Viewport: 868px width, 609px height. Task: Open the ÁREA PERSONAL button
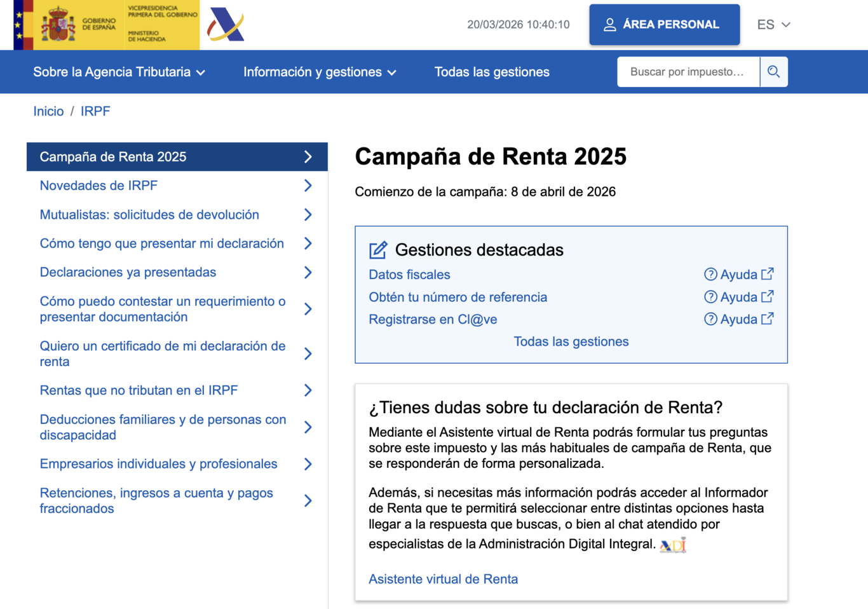point(664,25)
